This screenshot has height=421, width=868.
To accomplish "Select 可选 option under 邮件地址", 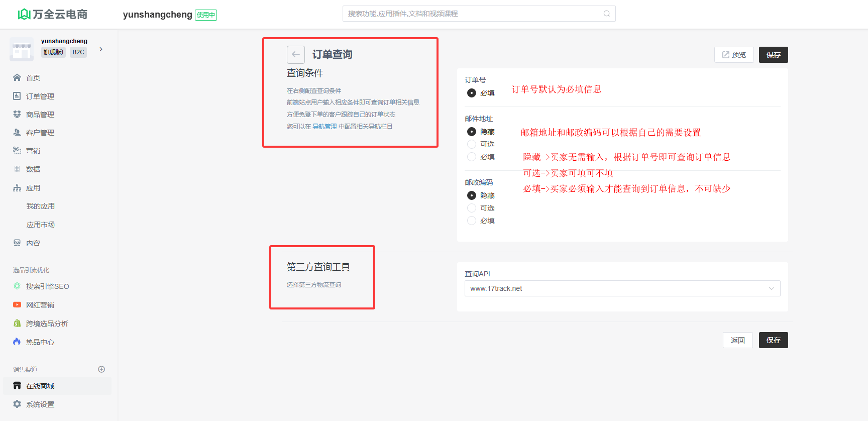I will (472, 144).
